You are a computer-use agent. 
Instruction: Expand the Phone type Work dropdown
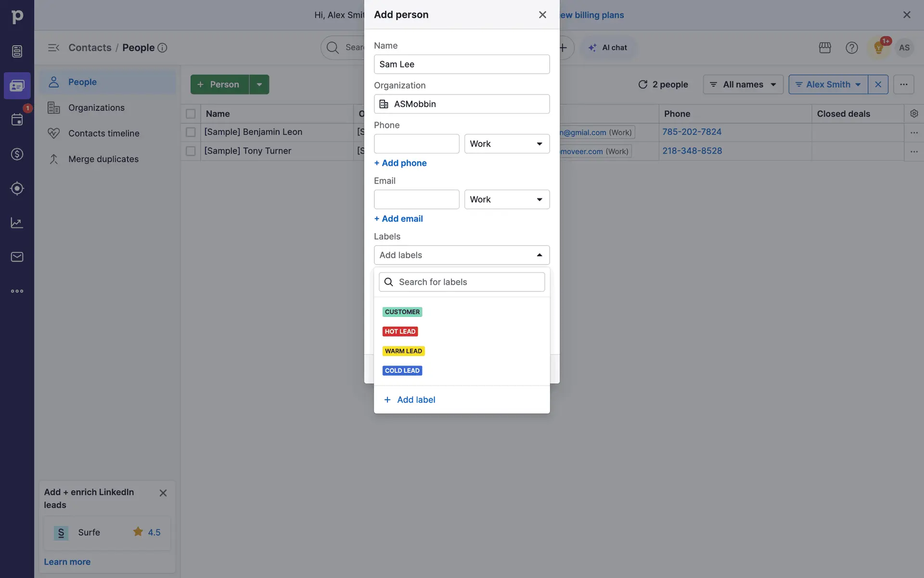[x=507, y=144]
